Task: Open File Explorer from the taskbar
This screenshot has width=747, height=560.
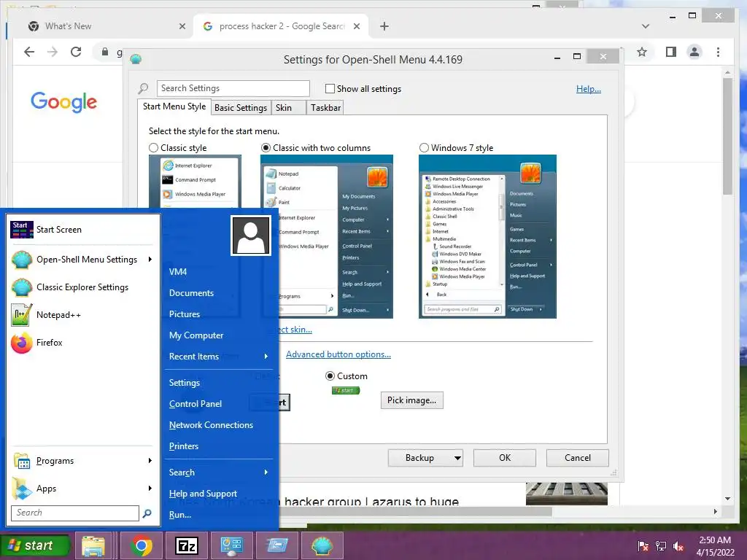Action: click(93, 545)
